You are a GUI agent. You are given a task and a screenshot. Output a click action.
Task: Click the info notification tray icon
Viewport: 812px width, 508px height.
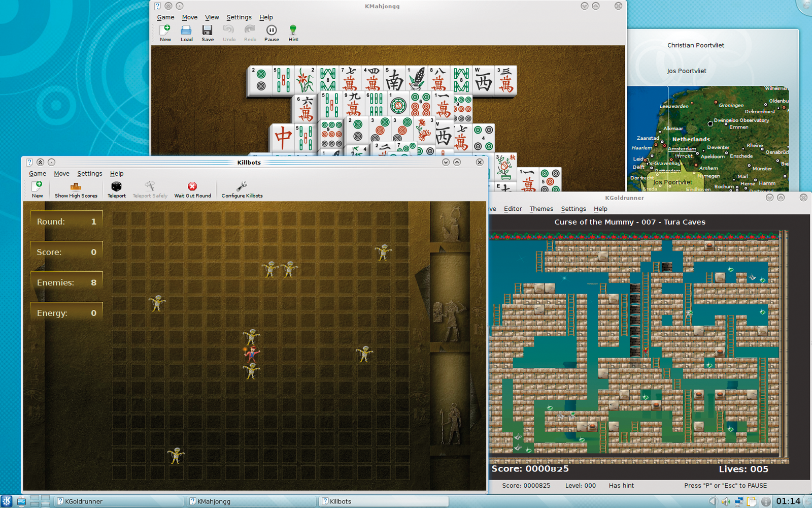pos(765,501)
